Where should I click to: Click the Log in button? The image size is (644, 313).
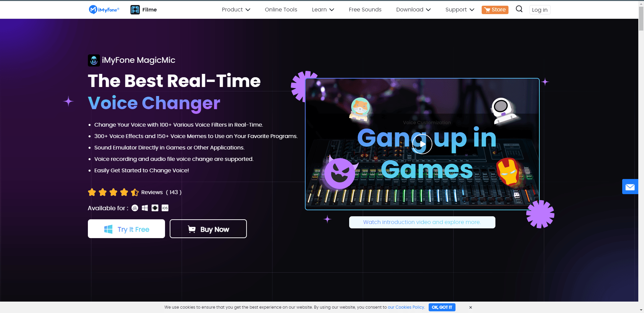coord(540,10)
